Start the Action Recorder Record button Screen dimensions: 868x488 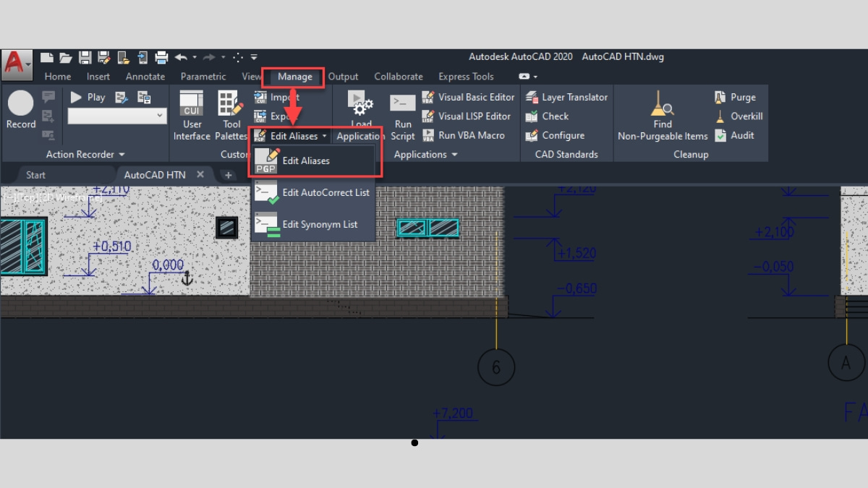pyautogui.click(x=20, y=110)
